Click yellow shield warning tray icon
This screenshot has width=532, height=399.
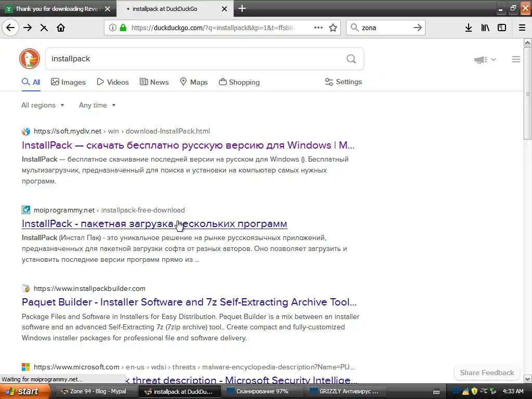[x=474, y=391]
